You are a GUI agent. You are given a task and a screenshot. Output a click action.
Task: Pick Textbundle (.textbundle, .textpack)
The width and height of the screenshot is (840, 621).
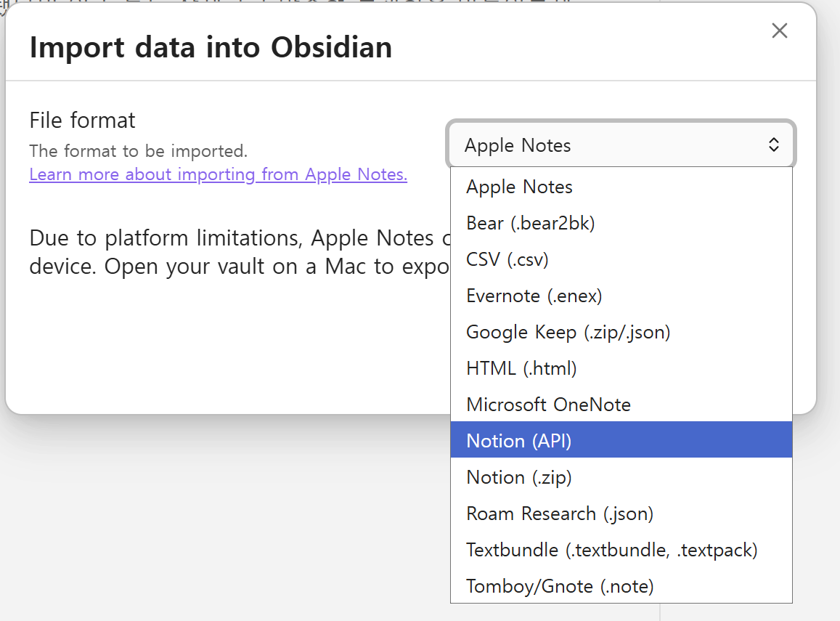[621, 550]
